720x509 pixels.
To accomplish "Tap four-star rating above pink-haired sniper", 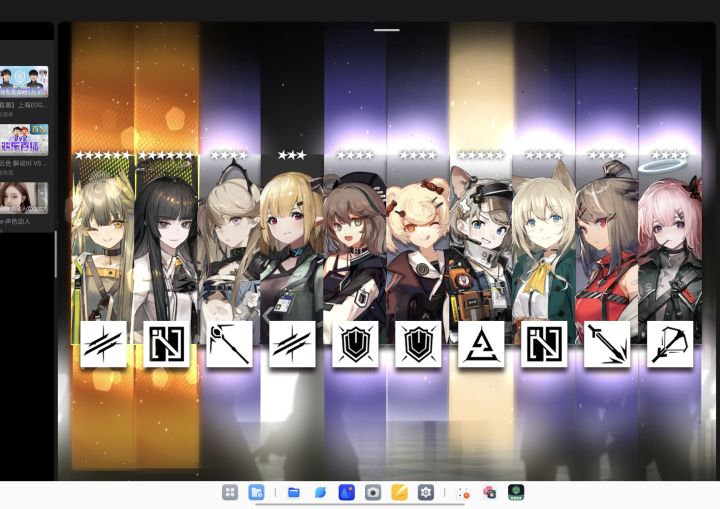I will pos(670,155).
